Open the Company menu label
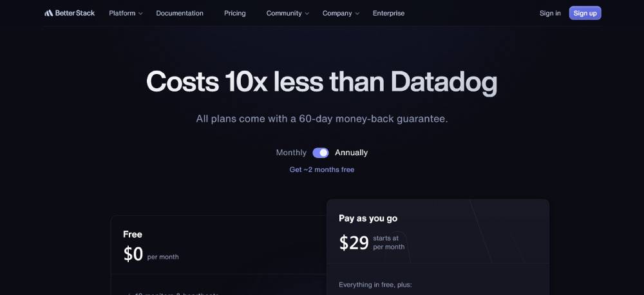This screenshot has width=644, height=295. [x=337, y=13]
